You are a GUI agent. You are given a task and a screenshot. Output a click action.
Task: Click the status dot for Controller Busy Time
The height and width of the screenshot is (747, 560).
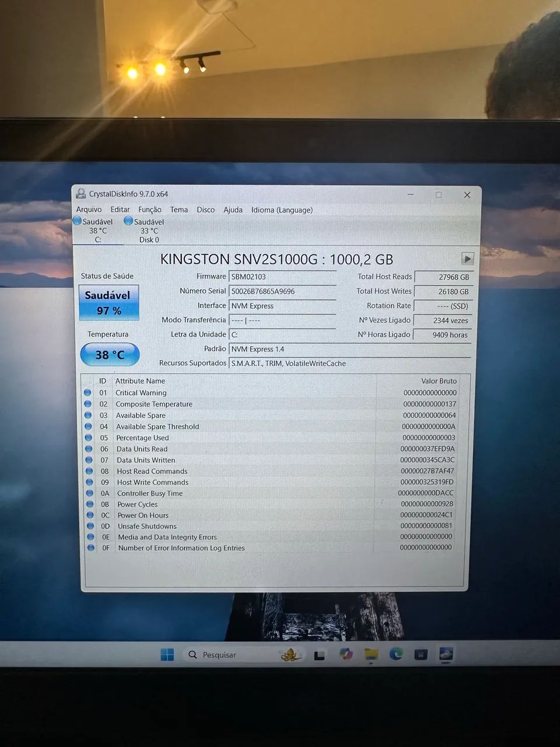tap(90, 493)
